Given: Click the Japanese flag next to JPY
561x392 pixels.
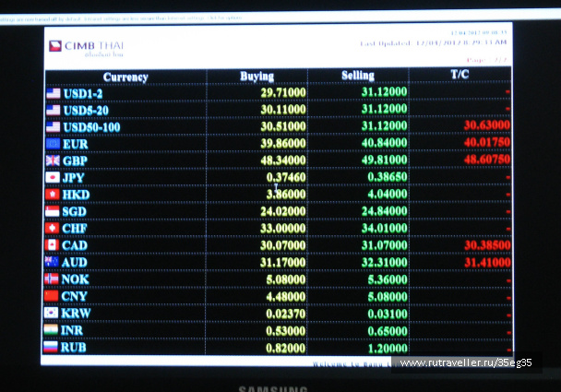Looking at the screenshot, I should 53,177.
